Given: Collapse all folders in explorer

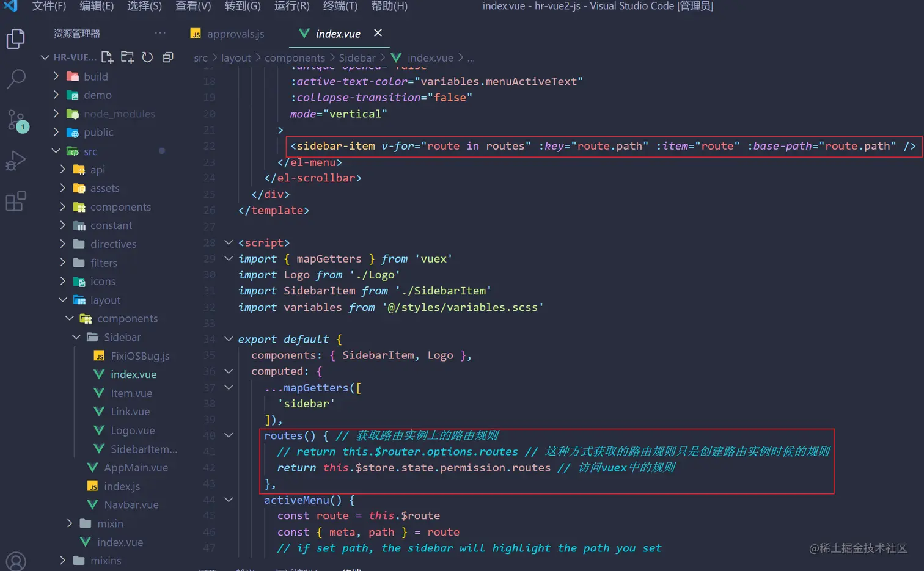Looking at the screenshot, I should point(167,57).
